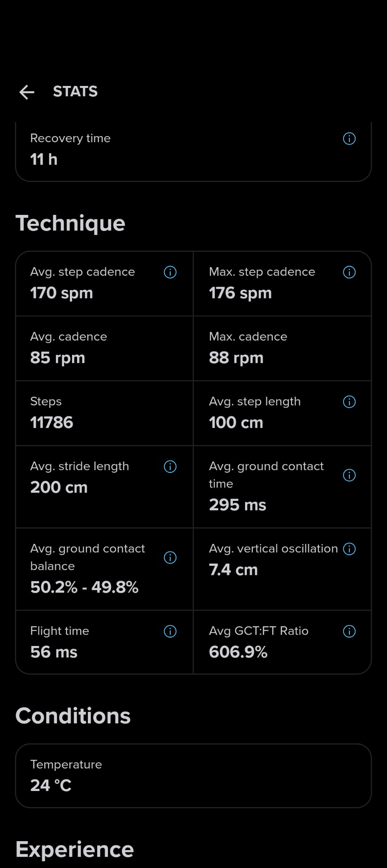Open the Avg. stride length info icon
Image resolution: width=387 pixels, height=868 pixels.
click(170, 467)
